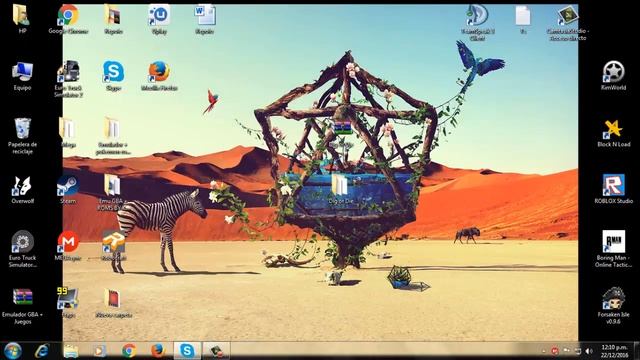Open the volume speaker tray icon
The height and width of the screenshot is (360, 640).
[589, 351]
